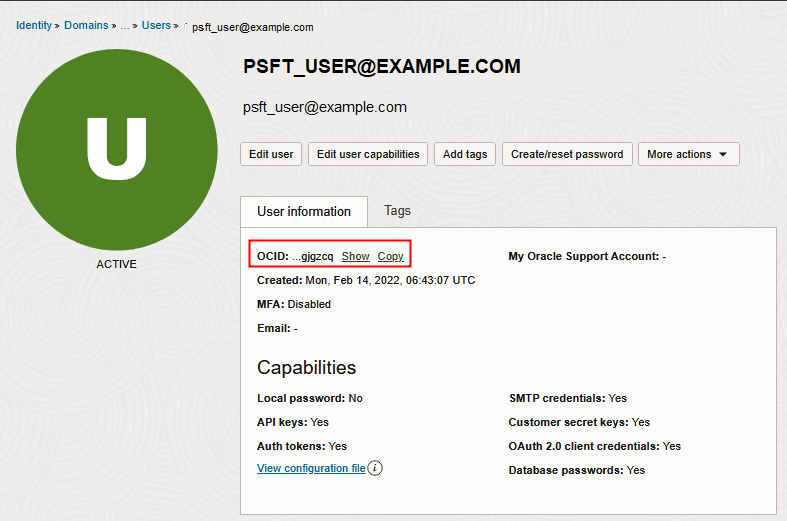Click the Add tags button
The image size is (787, 521).
click(465, 154)
